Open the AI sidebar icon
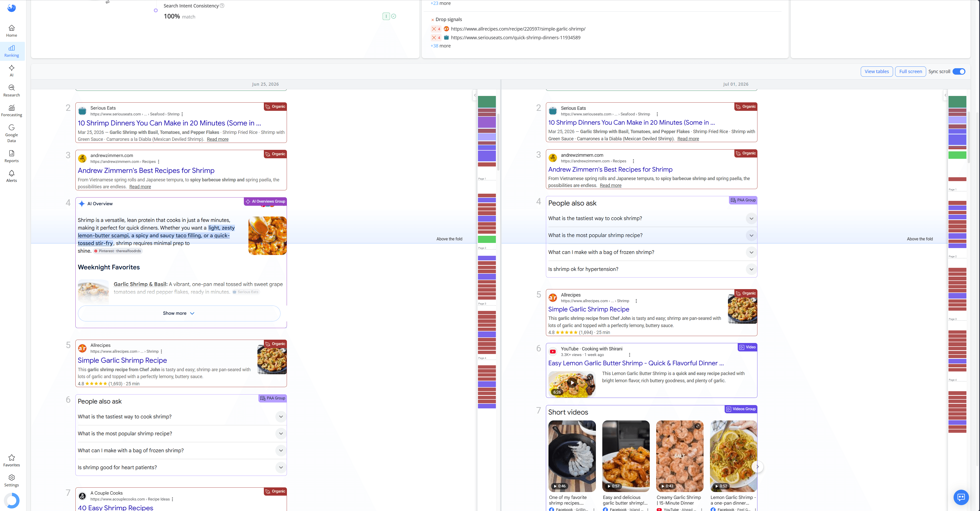This screenshot has width=980, height=511. [x=12, y=71]
